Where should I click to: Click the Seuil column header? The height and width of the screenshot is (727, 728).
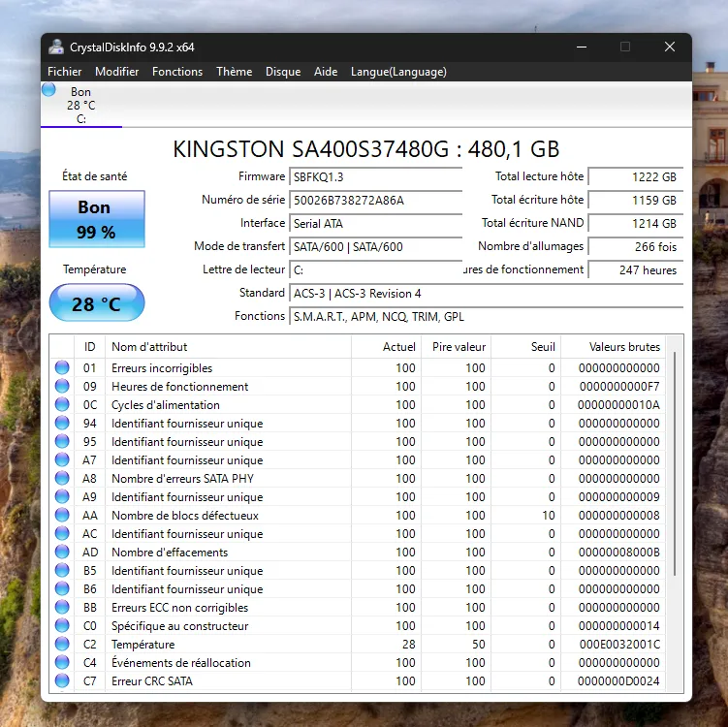point(526,347)
